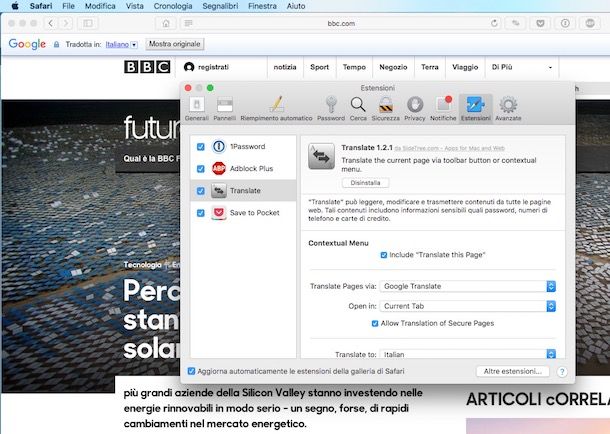Open the BBC Terra link
The height and width of the screenshot is (434, 610).
click(429, 67)
